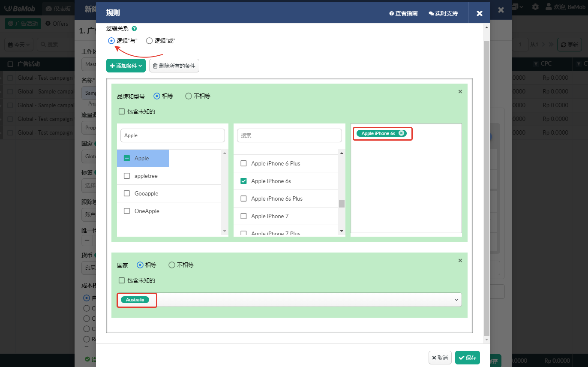Screen dimensions: 588x367
Task: Toggle the select-all 广告活动 header checkbox
Action: [10, 64]
